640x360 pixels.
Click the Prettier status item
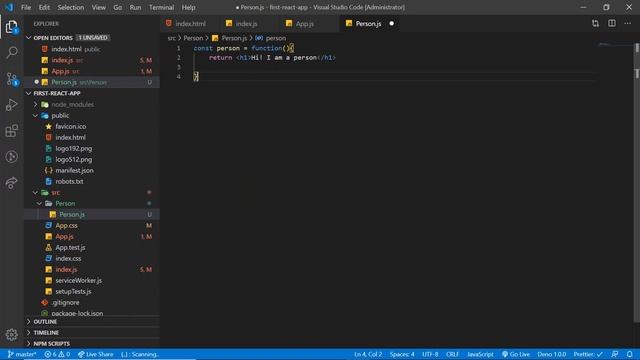[588, 354]
